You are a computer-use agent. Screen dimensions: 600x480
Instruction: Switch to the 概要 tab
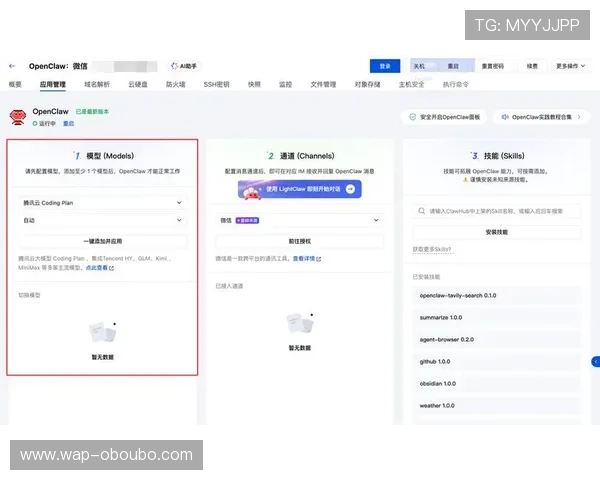click(x=15, y=84)
